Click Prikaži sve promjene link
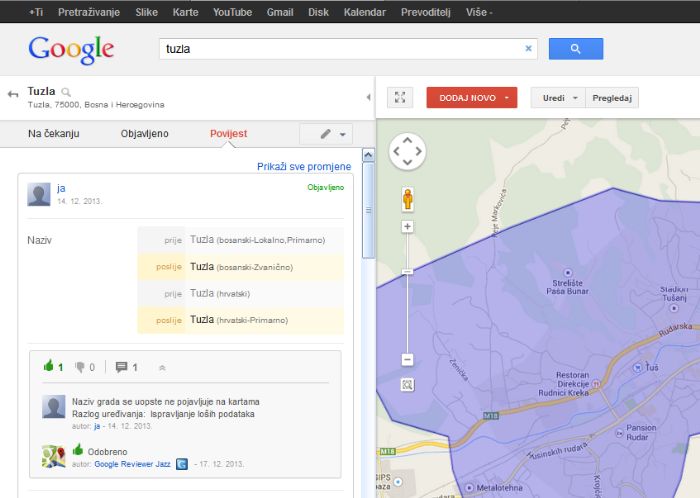Image resolution: width=700 pixels, height=498 pixels. (x=304, y=166)
